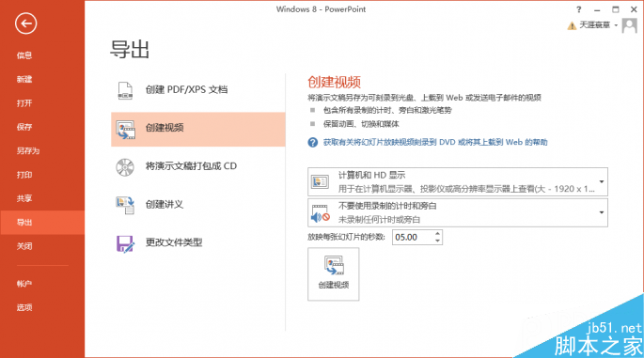Viewport: 644px width, 358px height.
Task: Click the 创建讲义 handouts icon
Action: pyautogui.click(x=125, y=205)
